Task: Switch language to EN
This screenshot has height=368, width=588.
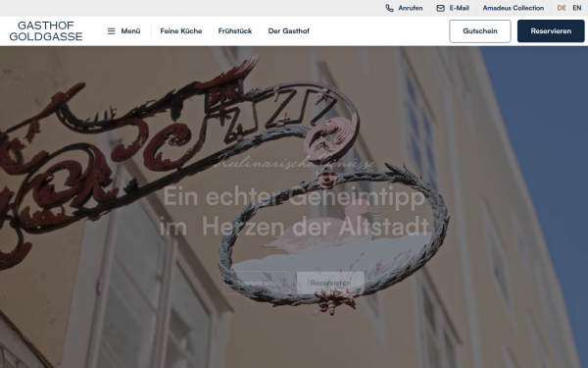Action: 577,8
